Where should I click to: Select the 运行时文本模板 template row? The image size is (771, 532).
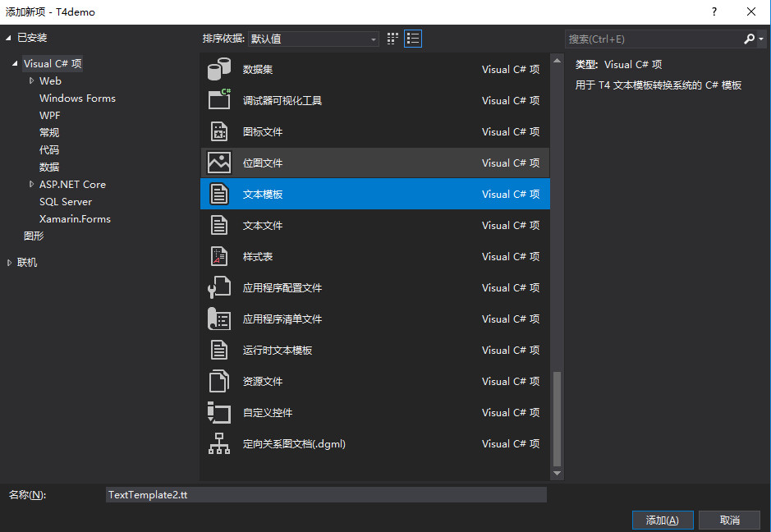tap(375, 350)
